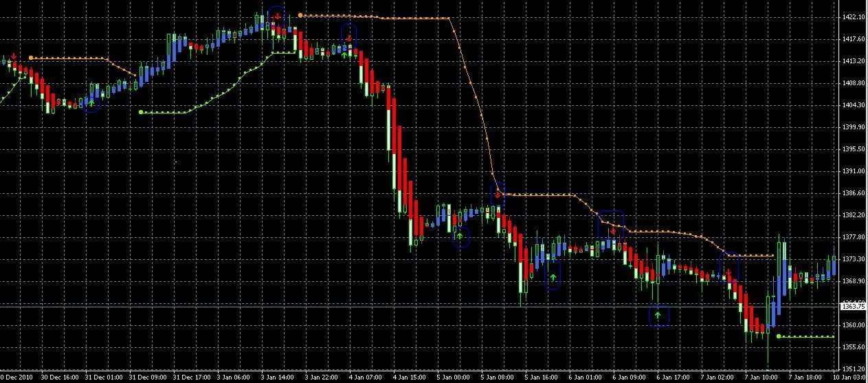
Task: Click time axis label 7 Jan 02:00
Action: [717, 377]
